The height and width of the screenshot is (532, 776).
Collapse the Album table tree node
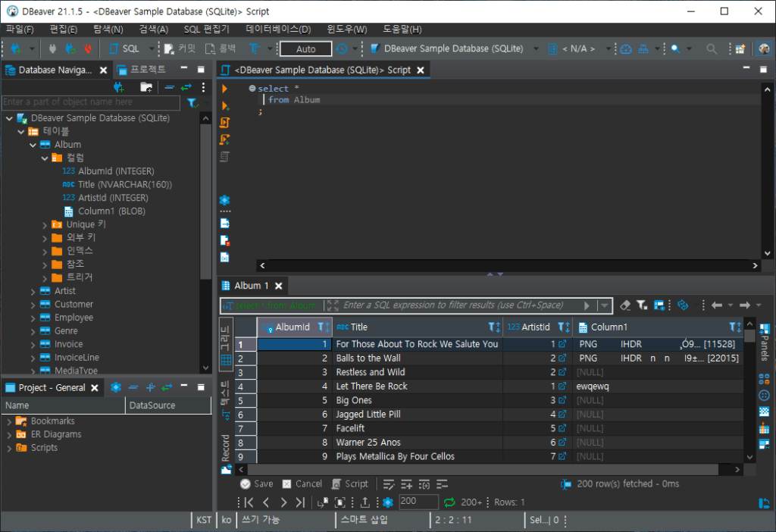[33, 145]
